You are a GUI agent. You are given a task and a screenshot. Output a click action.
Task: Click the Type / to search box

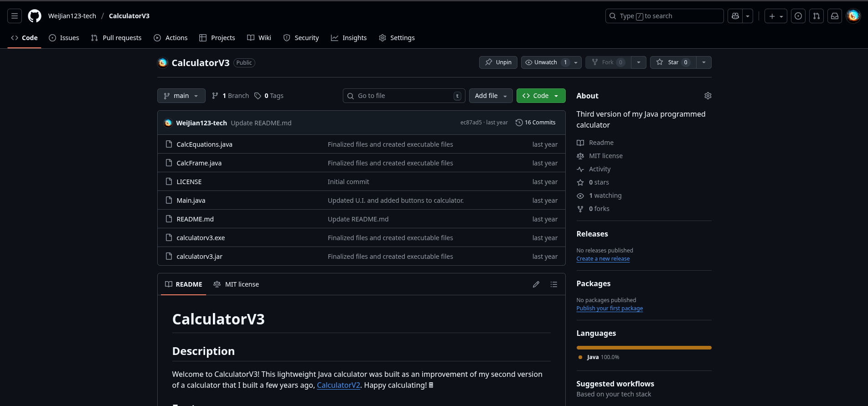[x=664, y=16]
